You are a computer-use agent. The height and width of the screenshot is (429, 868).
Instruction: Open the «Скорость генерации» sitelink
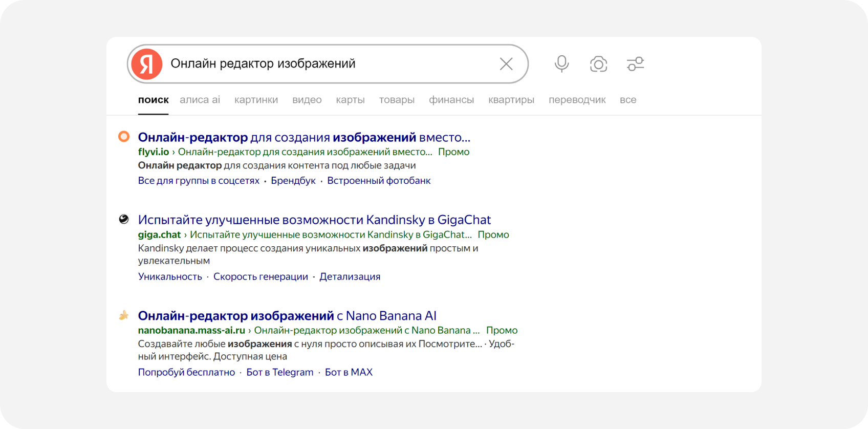pos(261,276)
